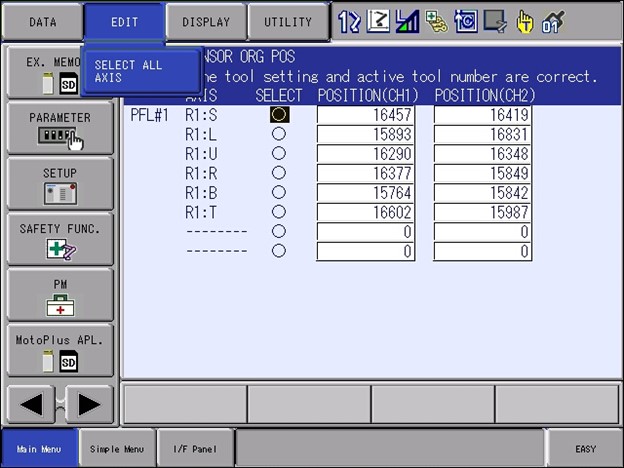
Task: Open the SAFETY FUNC. menu
Action: coord(60,239)
